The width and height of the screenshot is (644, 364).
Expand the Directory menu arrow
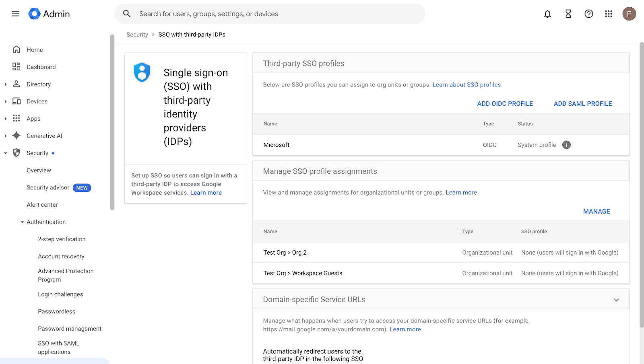pyautogui.click(x=6, y=84)
